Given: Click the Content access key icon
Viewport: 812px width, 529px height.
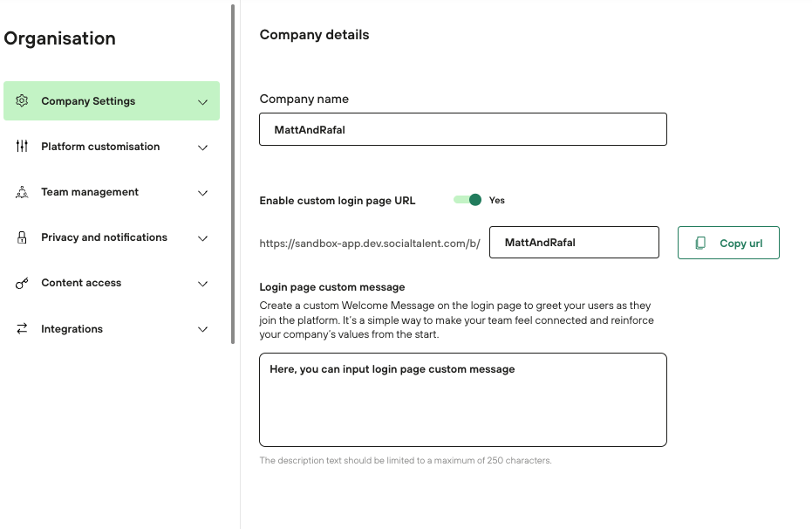Looking at the screenshot, I should [23, 283].
